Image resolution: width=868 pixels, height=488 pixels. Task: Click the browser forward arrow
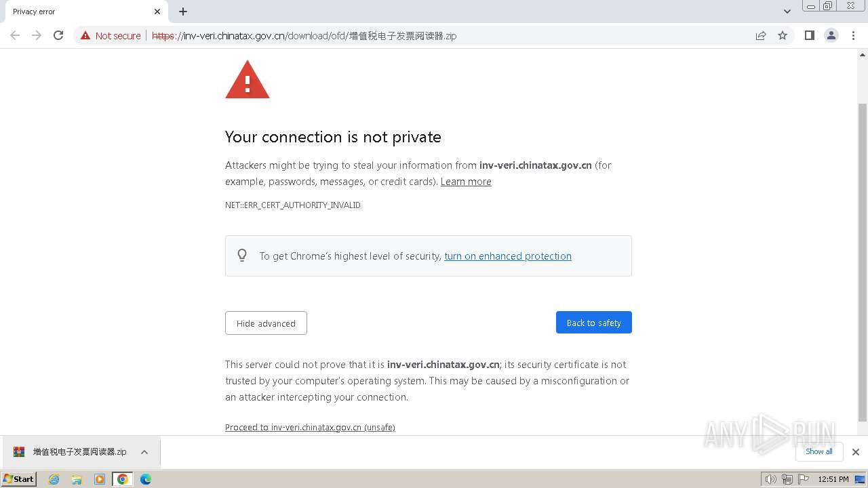coord(37,35)
